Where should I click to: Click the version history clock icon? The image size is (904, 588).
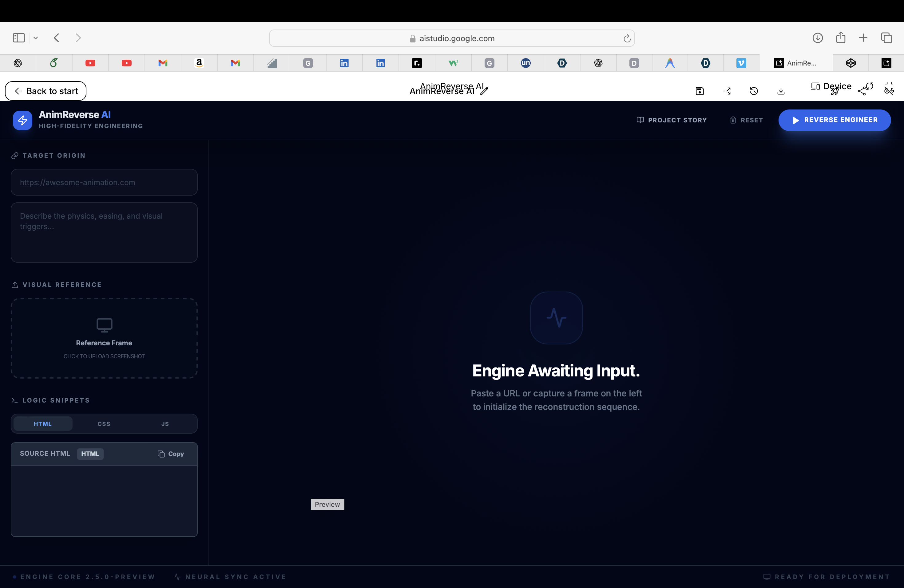[754, 91]
